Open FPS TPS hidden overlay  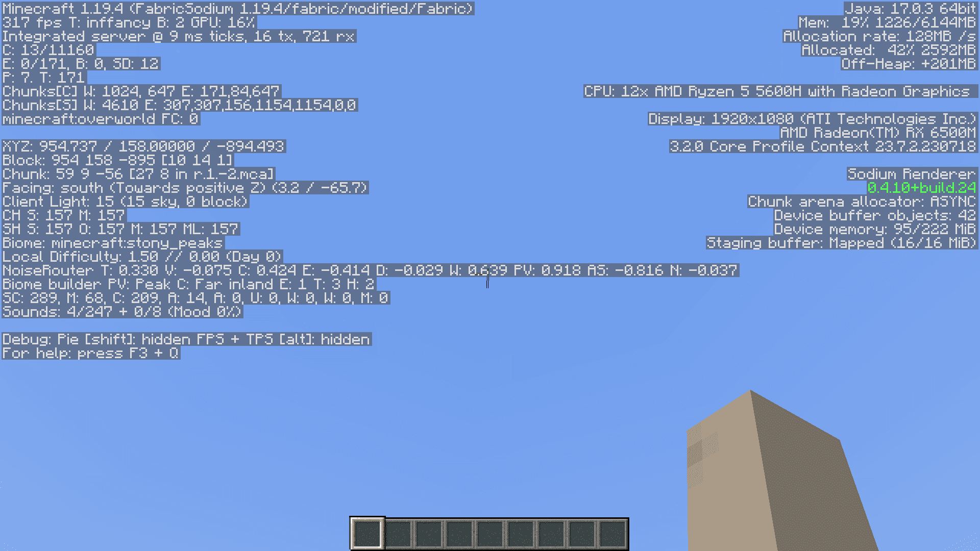point(269,339)
